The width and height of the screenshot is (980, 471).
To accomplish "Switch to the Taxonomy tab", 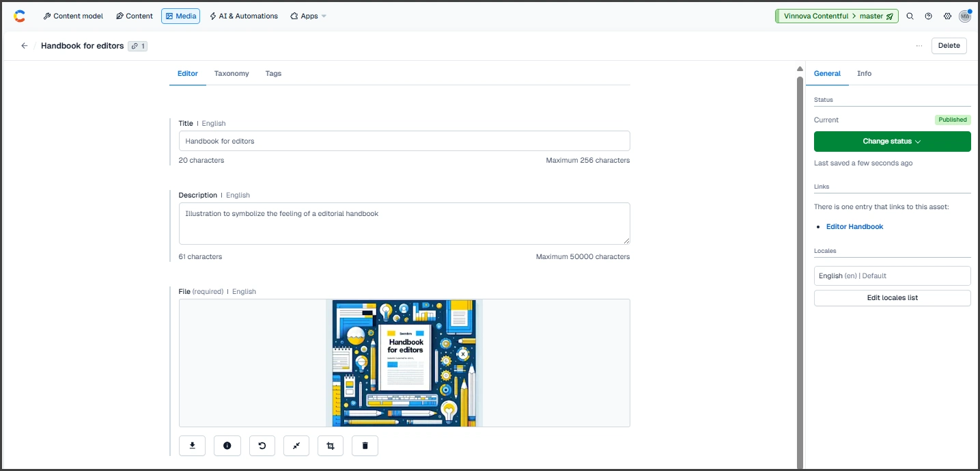I will (x=232, y=73).
